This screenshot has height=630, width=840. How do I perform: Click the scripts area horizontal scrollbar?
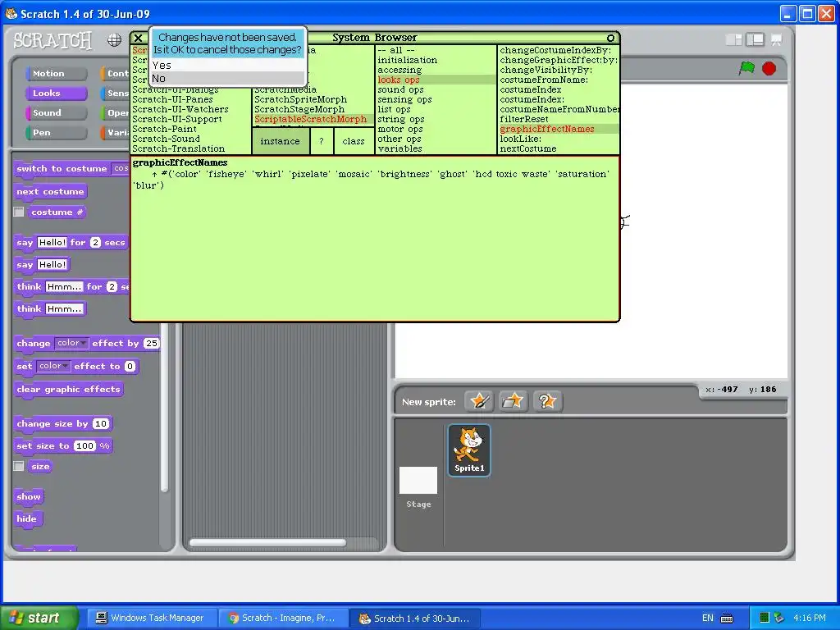point(268,543)
